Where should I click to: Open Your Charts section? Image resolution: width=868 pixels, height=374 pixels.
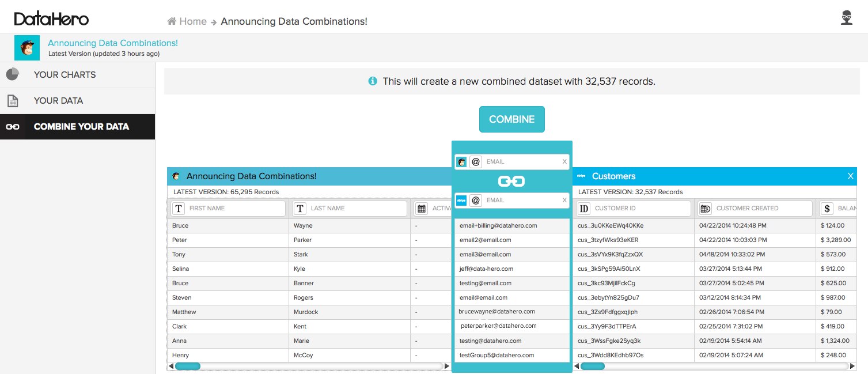click(77, 75)
